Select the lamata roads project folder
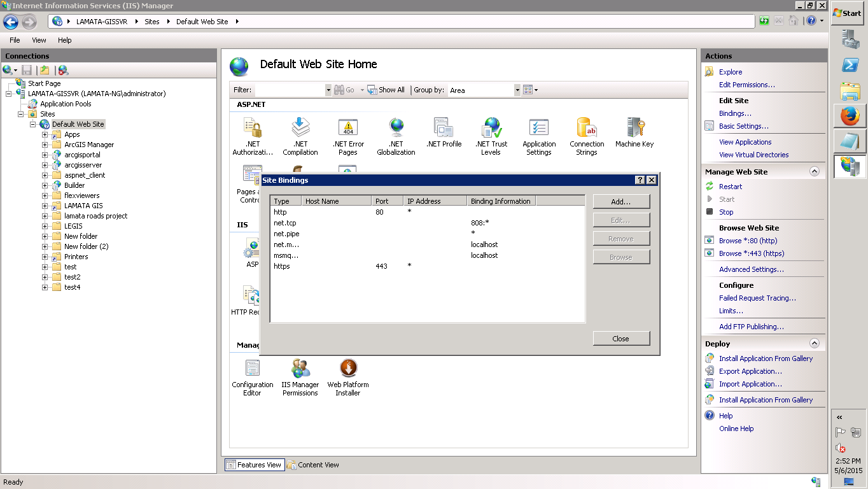The height and width of the screenshot is (489, 868). (x=95, y=216)
